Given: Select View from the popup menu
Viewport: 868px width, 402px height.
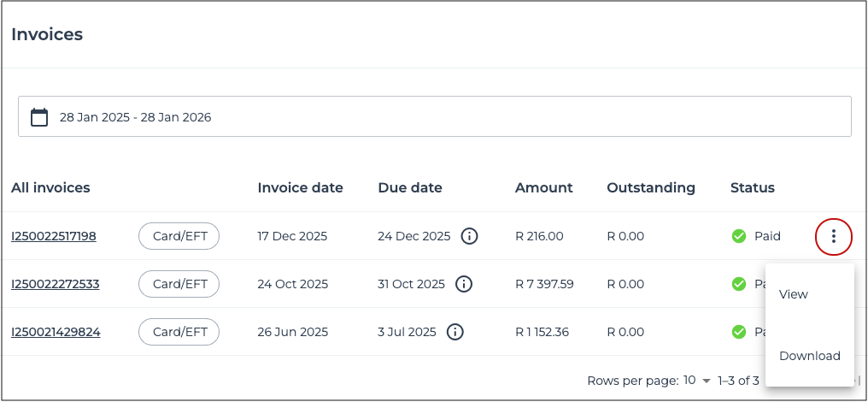Looking at the screenshot, I should coord(794,294).
